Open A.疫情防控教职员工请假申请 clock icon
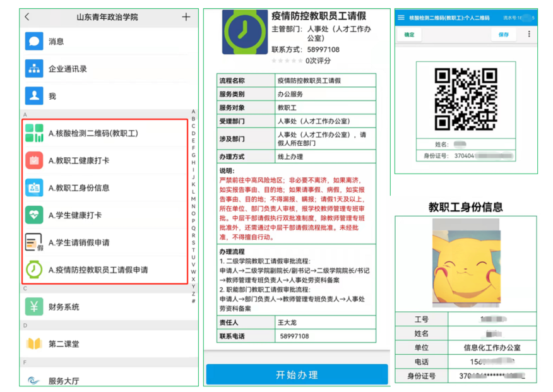 pos(34,270)
